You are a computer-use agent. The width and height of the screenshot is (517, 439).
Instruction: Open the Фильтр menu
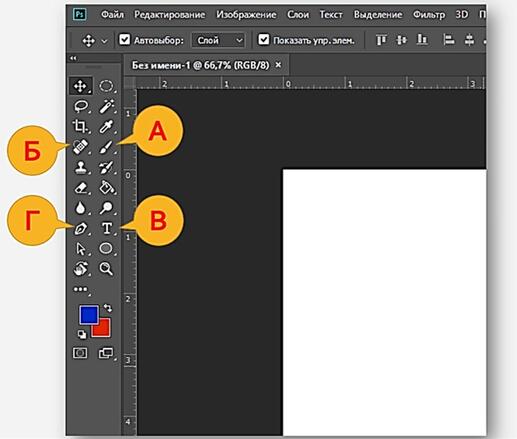pos(429,15)
